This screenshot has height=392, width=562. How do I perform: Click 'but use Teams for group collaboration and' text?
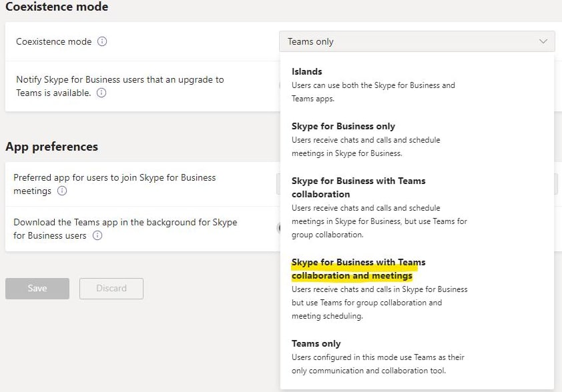[x=366, y=303]
